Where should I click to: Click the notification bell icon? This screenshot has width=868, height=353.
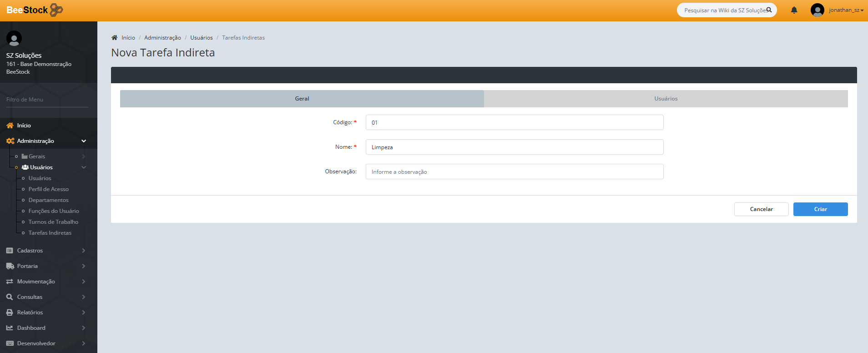pyautogui.click(x=794, y=10)
